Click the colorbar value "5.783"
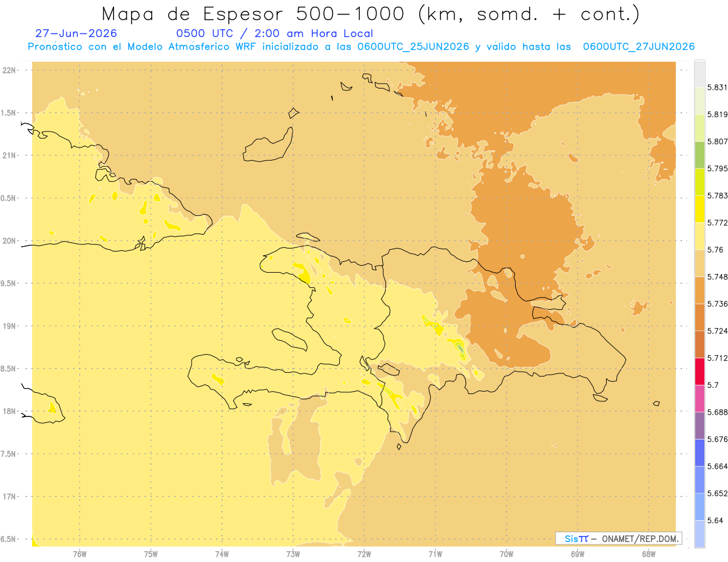 (x=717, y=195)
